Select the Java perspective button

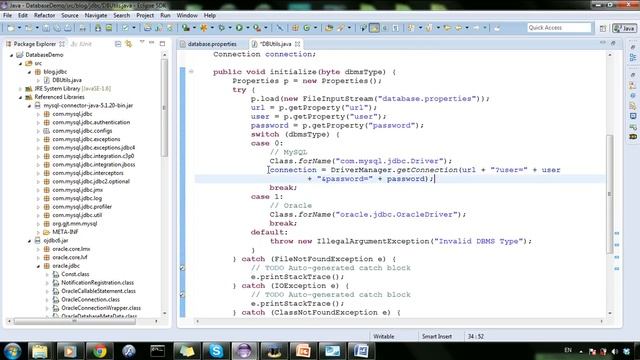624,28
